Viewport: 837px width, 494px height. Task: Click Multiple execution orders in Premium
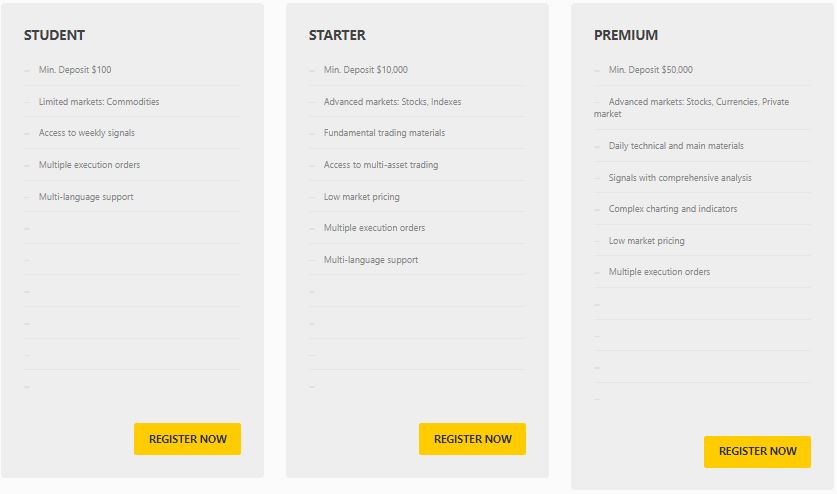tap(659, 272)
